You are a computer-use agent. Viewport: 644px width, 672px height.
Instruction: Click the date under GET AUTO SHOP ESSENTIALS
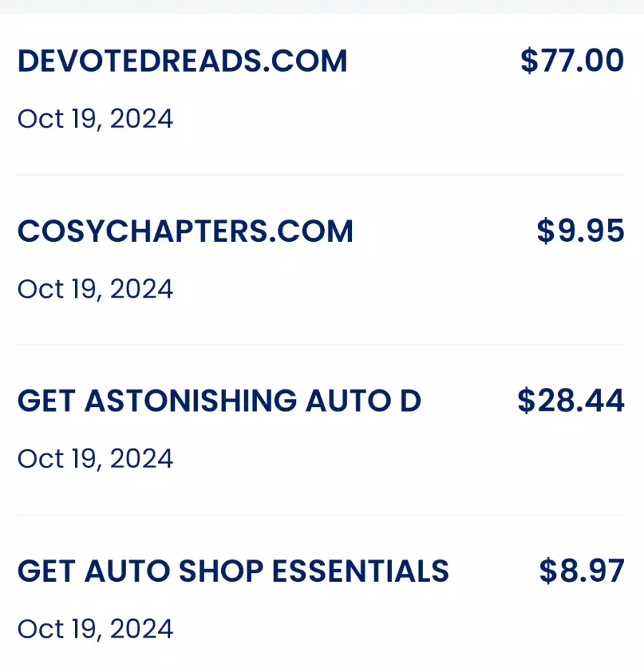click(x=95, y=629)
